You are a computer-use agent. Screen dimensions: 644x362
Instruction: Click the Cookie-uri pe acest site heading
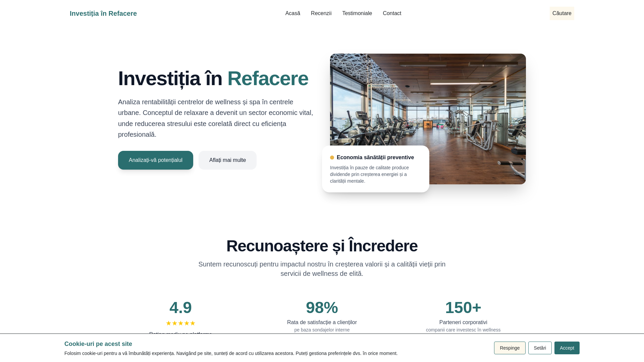click(x=98, y=344)
